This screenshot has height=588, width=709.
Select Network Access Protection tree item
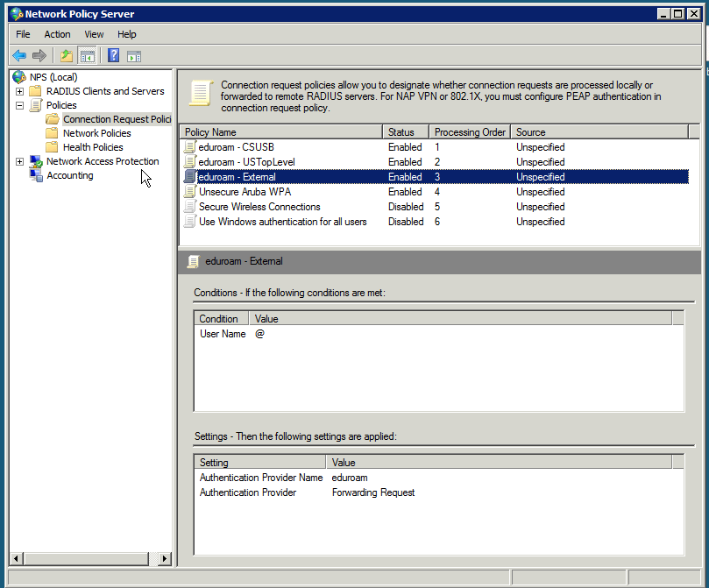pyautogui.click(x=103, y=161)
